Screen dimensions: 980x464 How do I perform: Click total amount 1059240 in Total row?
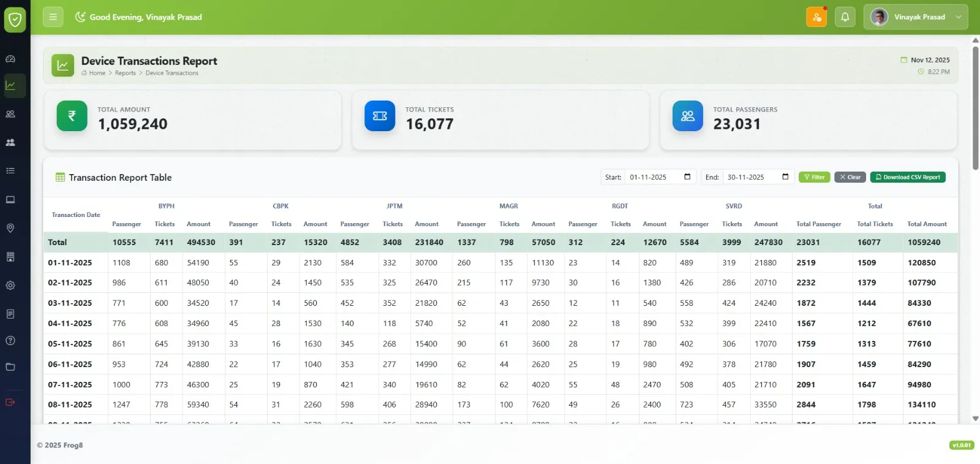[924, 242]
